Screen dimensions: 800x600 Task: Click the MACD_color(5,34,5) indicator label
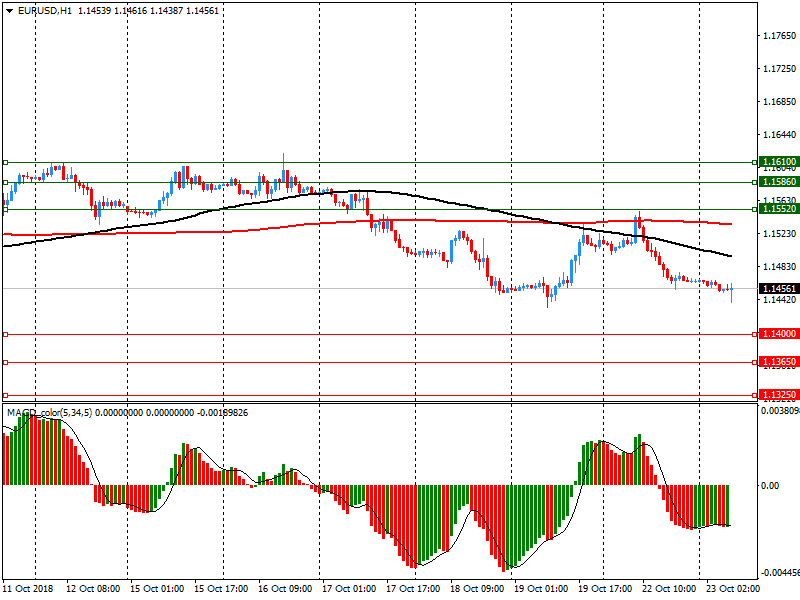50,412
